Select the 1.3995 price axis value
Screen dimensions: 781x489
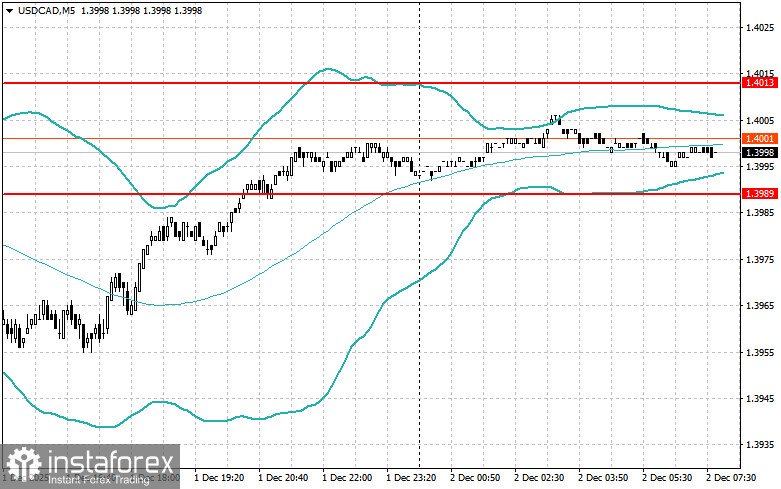(760, 167)
